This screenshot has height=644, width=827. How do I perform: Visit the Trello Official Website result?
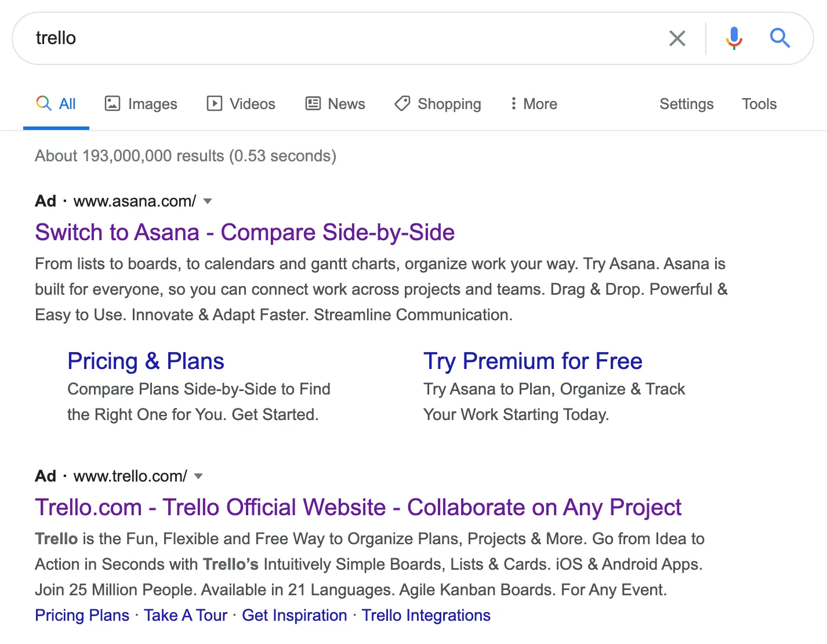pyautogui.click(x=358, y=507)
